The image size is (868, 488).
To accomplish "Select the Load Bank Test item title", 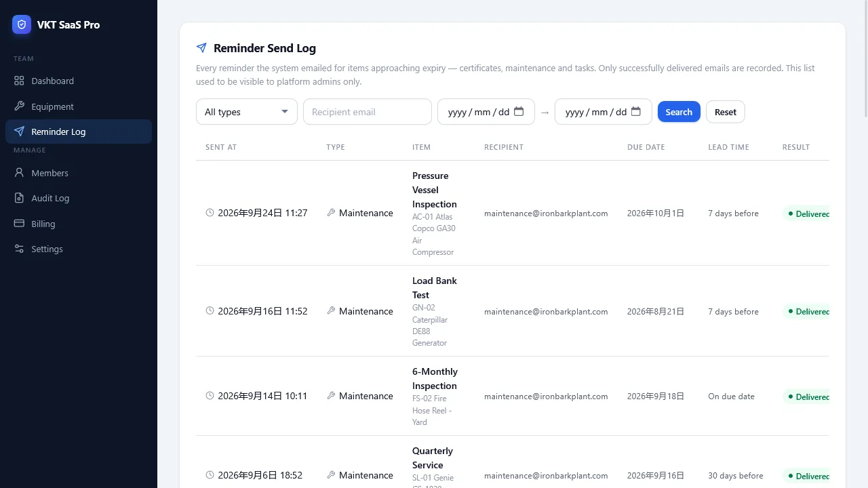I will pyautogui.click(x=435, y=288).
